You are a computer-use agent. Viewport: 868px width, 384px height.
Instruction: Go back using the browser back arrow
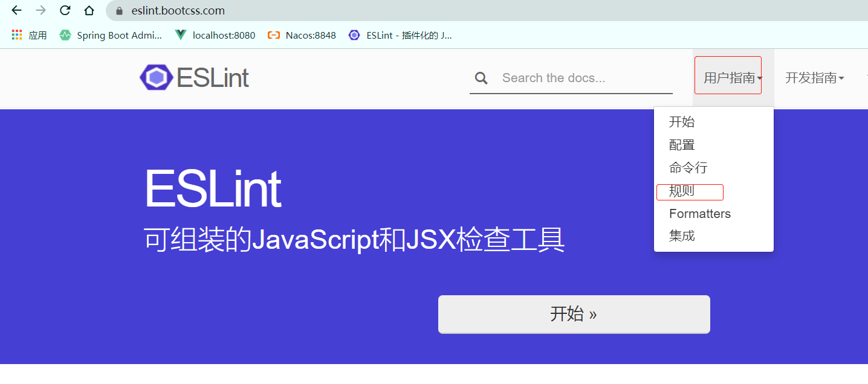pos(16,10)
